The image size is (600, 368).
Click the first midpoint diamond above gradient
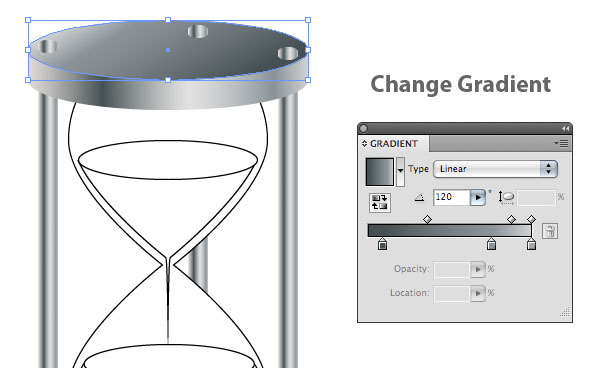click(427, 219)
